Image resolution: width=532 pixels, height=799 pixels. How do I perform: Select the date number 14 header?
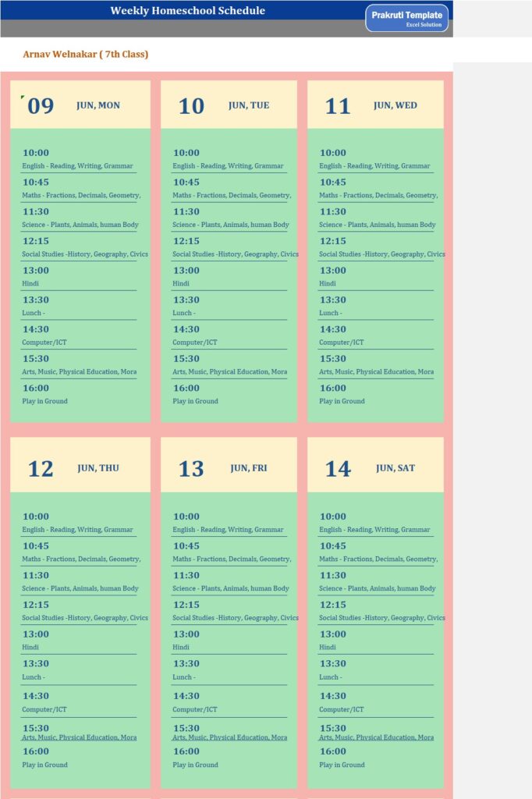pos(338,468)
